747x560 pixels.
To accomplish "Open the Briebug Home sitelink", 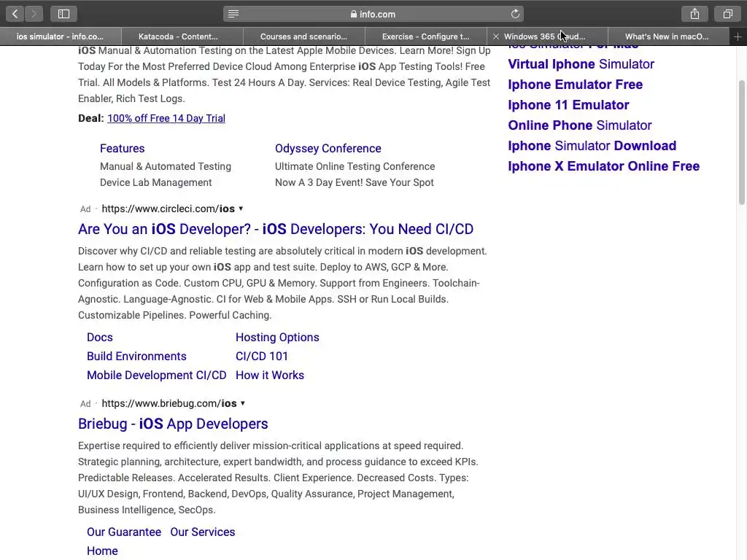I will (x=102, y=551).
